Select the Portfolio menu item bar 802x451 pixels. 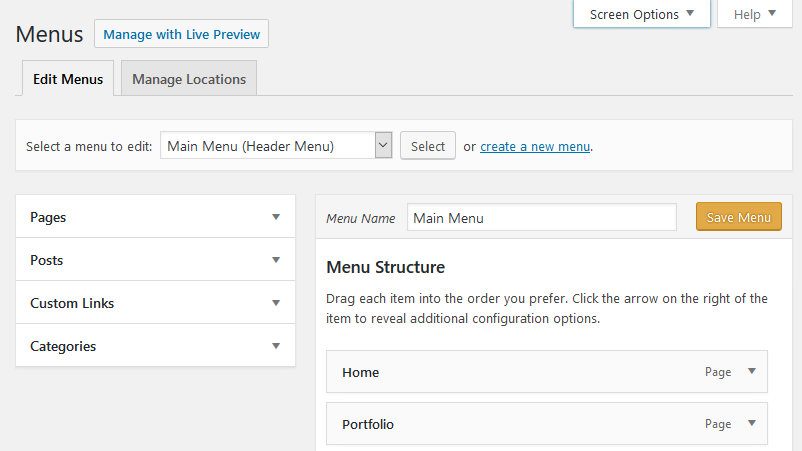[x=547, y=423]
